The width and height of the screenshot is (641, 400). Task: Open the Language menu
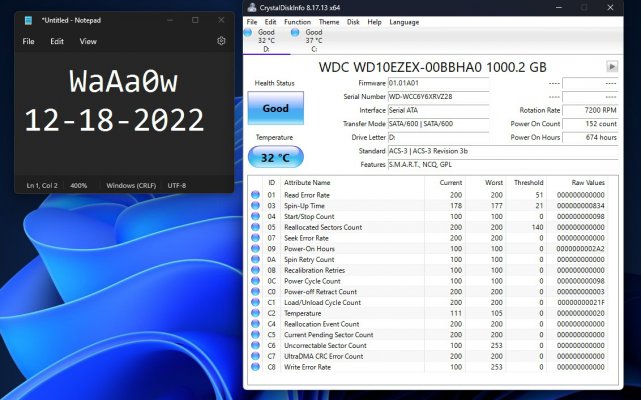point(404,22)
